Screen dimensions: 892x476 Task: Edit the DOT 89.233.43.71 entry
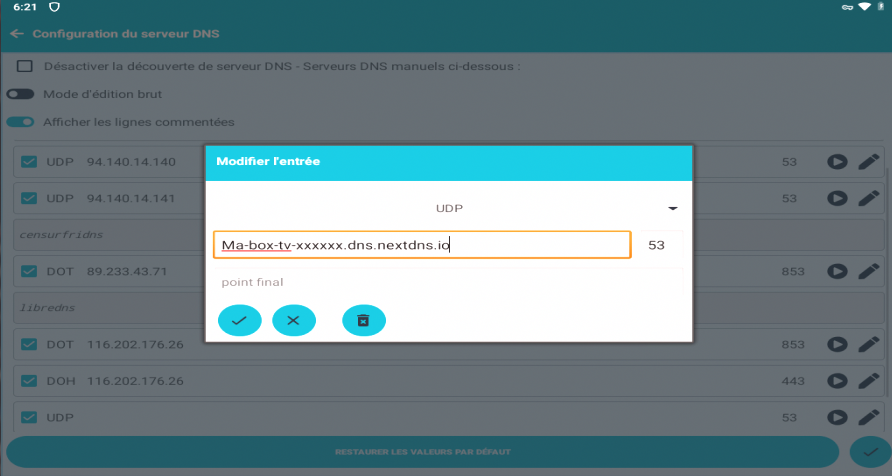tap(868, 271)
